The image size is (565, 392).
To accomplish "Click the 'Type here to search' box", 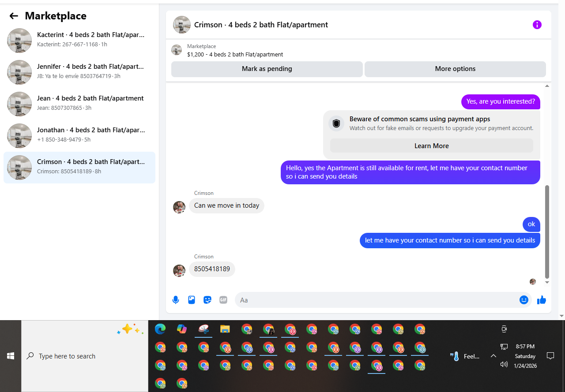I will click(85, 356).
